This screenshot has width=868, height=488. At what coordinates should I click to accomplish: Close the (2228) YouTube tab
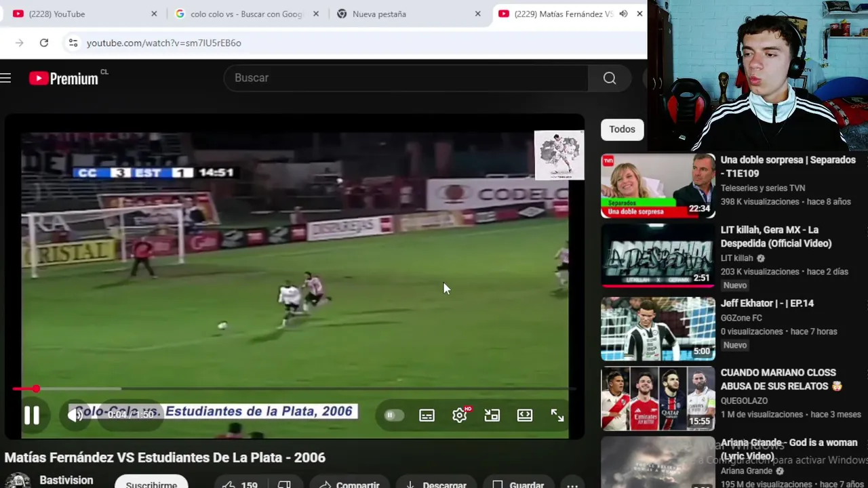(x=154, y=14)
